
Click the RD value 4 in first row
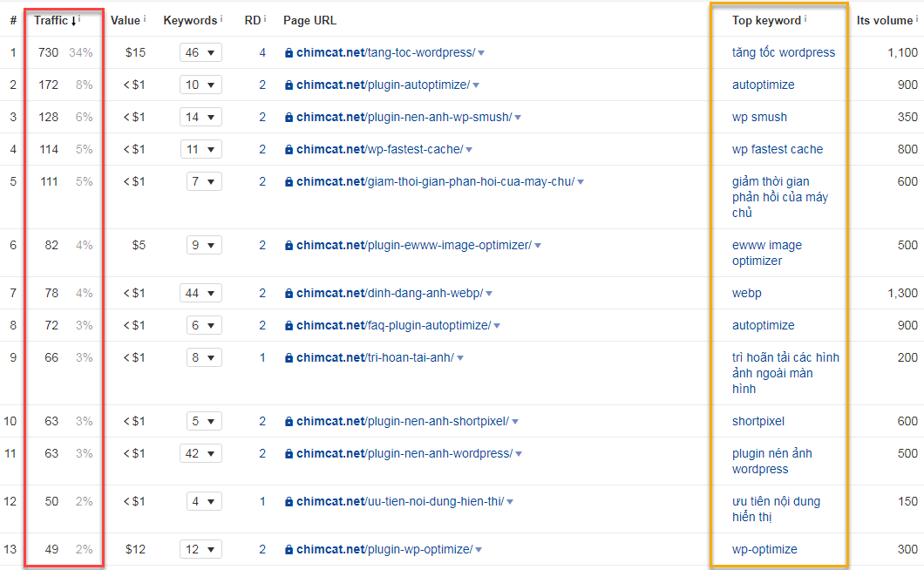(x=262, y=53)
